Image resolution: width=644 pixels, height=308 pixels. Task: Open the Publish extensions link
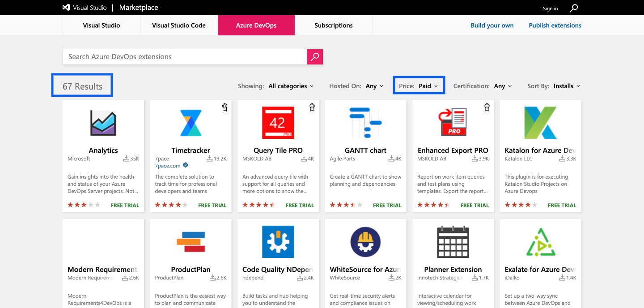click(x=555, y=26)
